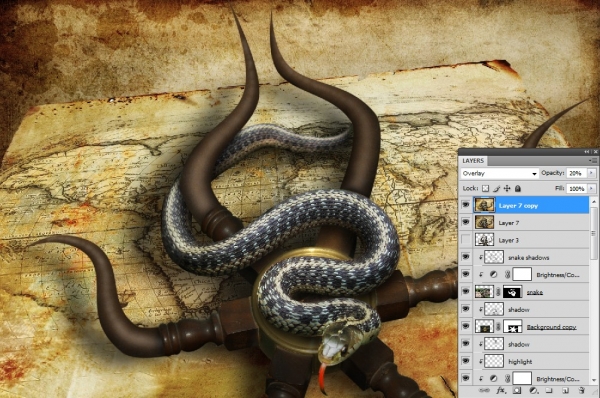This screenshot has width=600, height=398.
Task: Toggle lock transparent pixels icon
Action: tap(485, 188)
